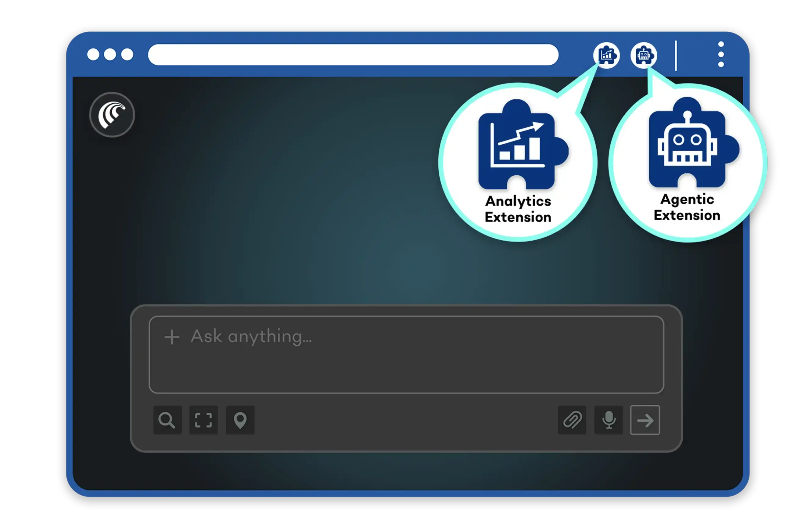
Task: Click the screen capture frame icon
Action: (x=203, y=420)
